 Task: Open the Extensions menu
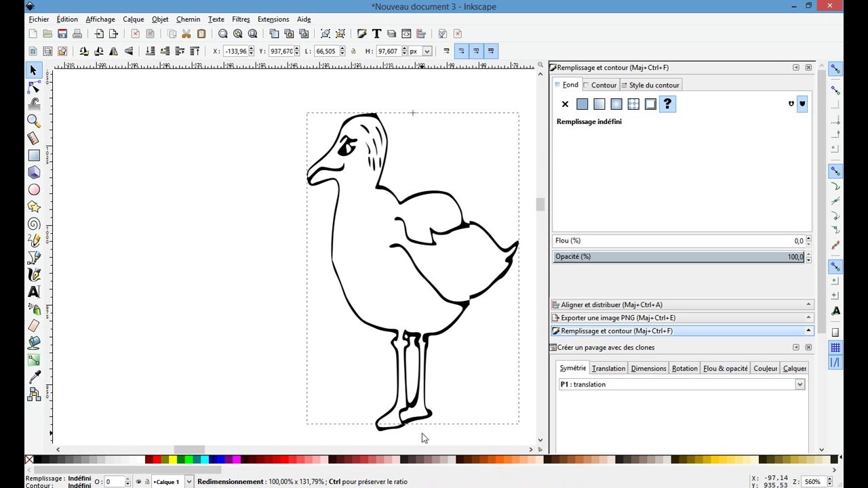click(x=273, y=19)
